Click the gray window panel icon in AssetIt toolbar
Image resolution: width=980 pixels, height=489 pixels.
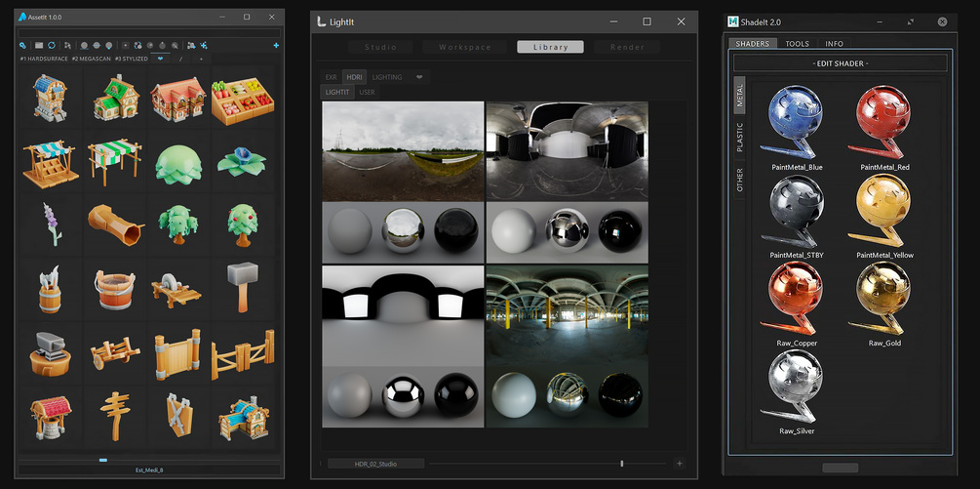pyautogui.click(x=39, y=46)
